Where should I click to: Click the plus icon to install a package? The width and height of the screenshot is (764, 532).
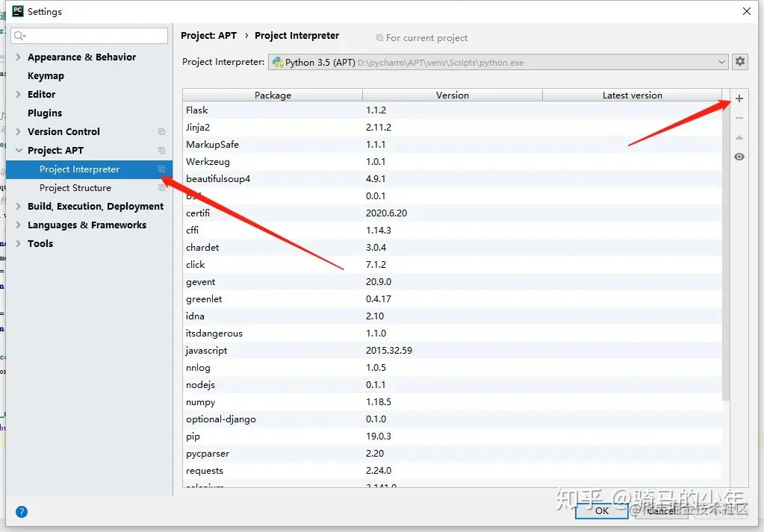tap(739, 98)
